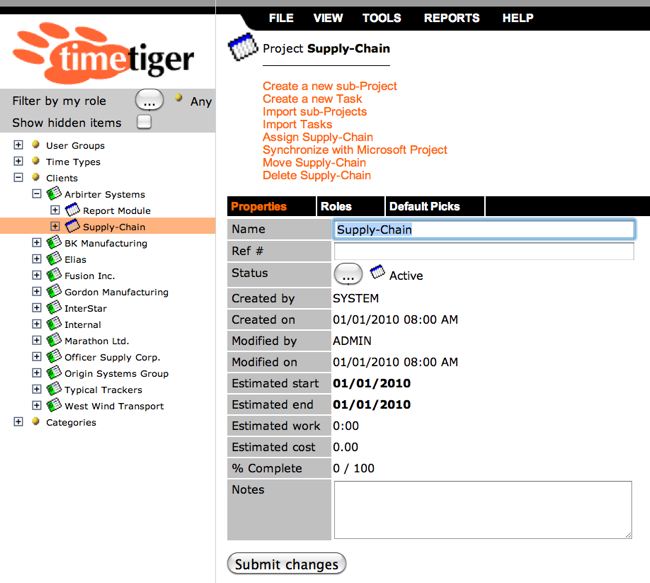Click the project icon beside Project Supply-Chain heading
Screen dimensions: 650x583
click(243, 47)
